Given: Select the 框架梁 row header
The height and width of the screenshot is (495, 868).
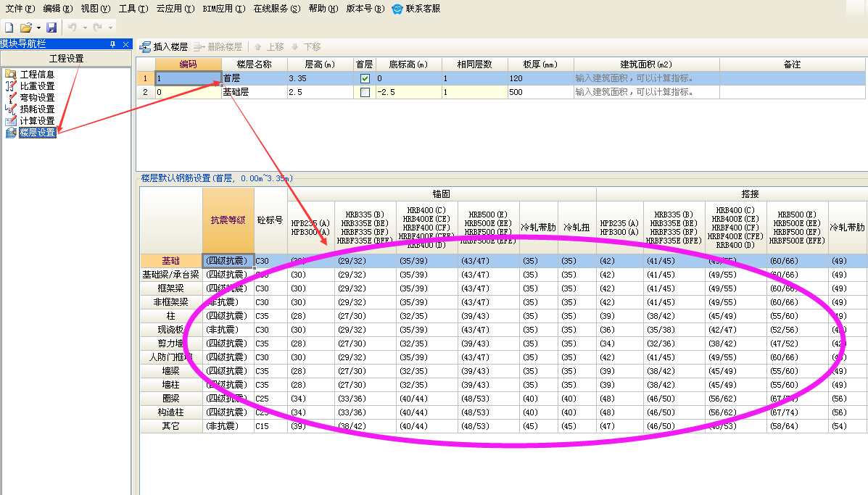Looking at the screenshot, I should (171, 288).
